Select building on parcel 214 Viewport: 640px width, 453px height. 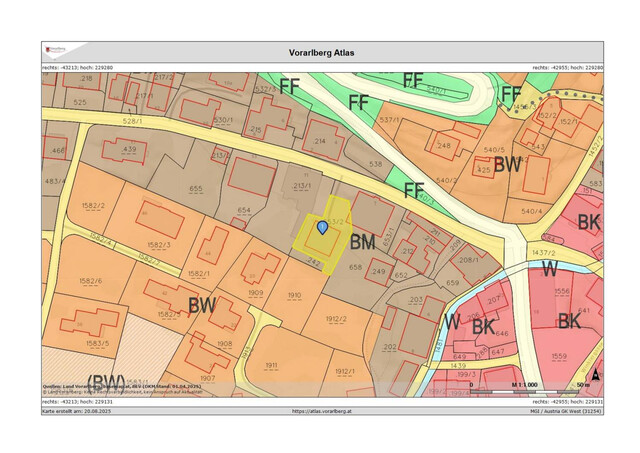[x=321, y=141]
